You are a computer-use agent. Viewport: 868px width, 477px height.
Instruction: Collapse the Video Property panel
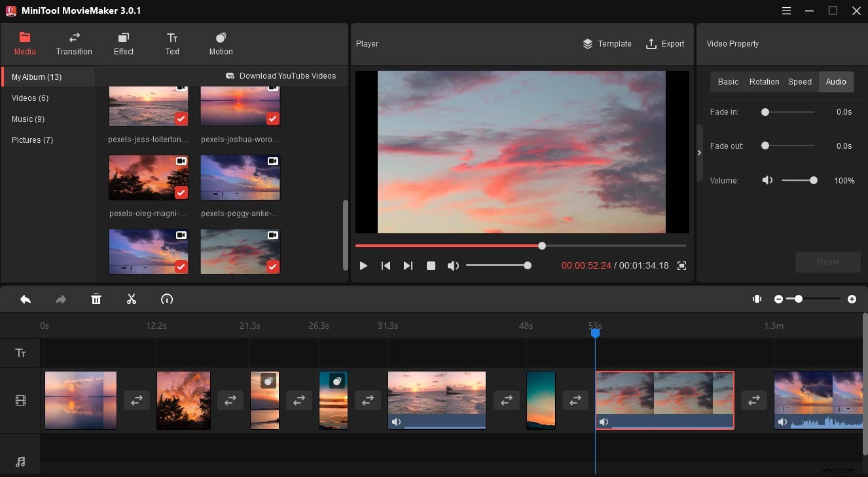tap(699, 152)
